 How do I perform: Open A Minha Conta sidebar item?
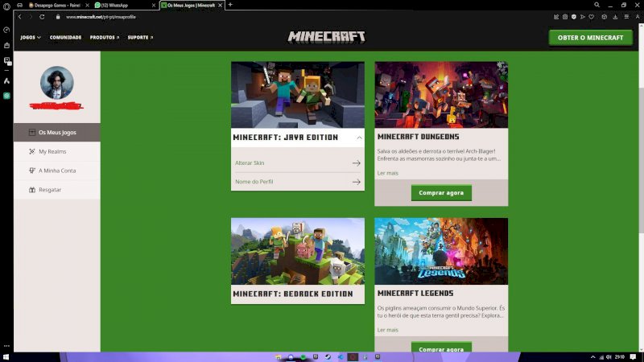click(x=57, y=171)
